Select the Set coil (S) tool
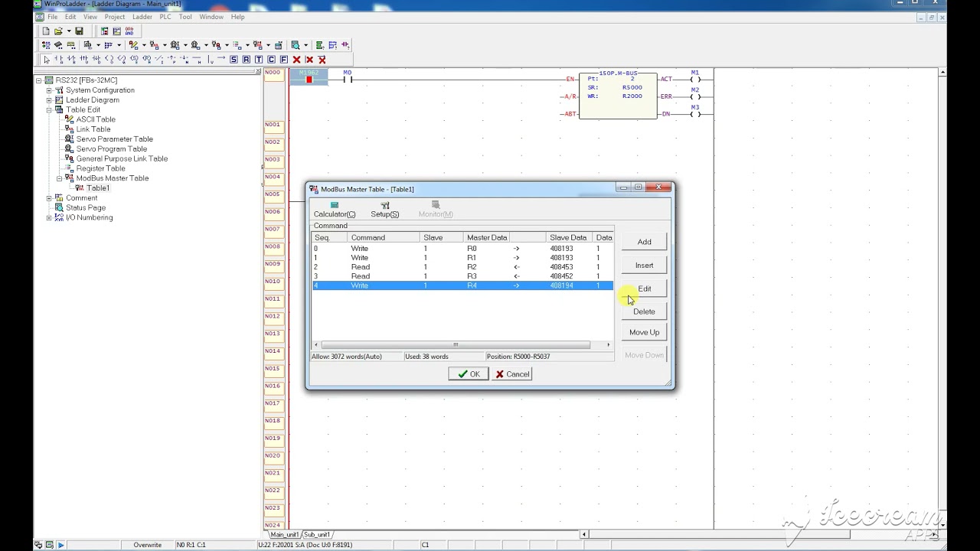 click(x=134, y=60)
